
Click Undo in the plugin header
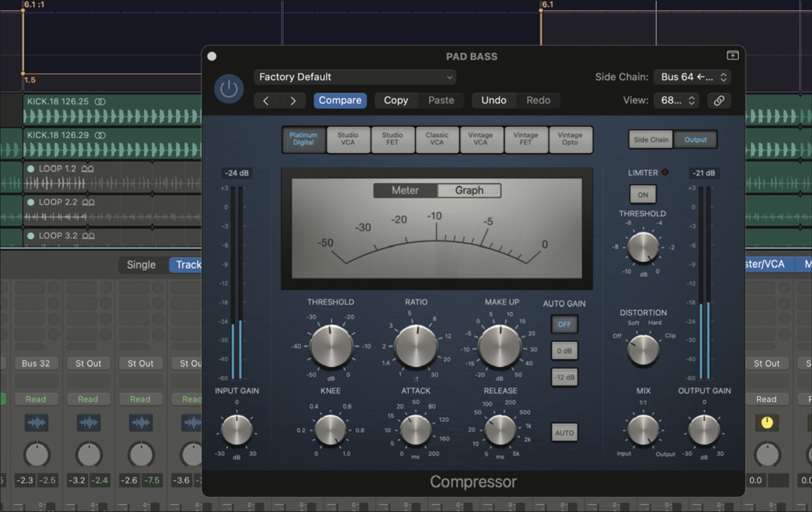pyautogui.click(x=494, y=100)
